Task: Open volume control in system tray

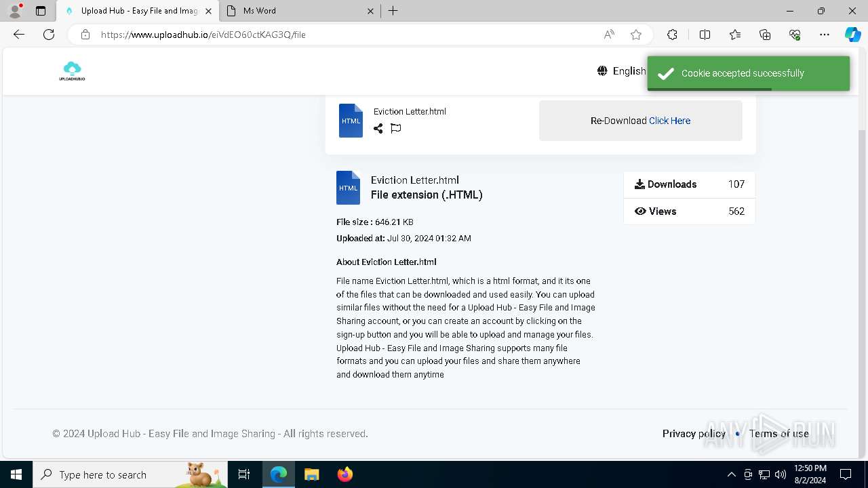Action: point(781,474)
